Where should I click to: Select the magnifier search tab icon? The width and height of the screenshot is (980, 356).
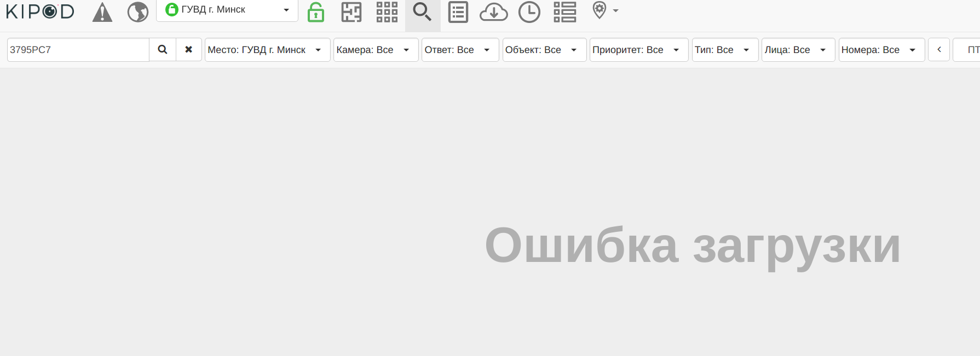(422, 12)
